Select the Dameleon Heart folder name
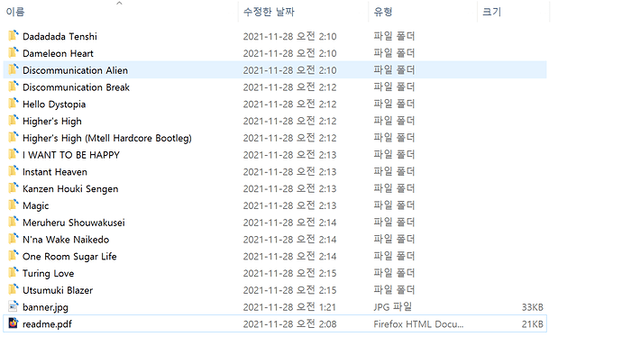This screenshot has height=364, width=622. 58,53
